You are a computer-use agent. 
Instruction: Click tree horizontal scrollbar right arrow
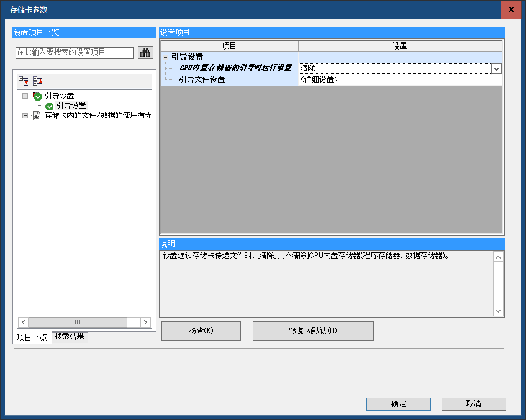click(145, 322)
